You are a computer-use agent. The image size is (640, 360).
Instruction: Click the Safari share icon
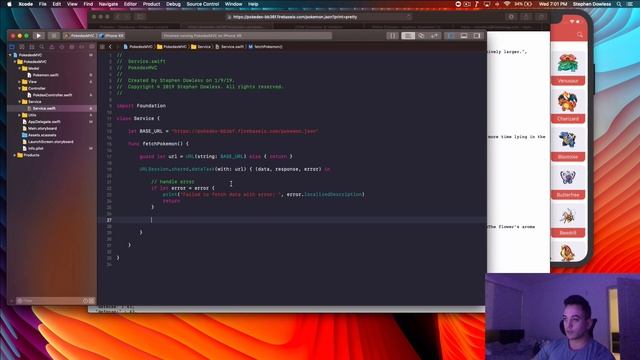coord(527,17)
